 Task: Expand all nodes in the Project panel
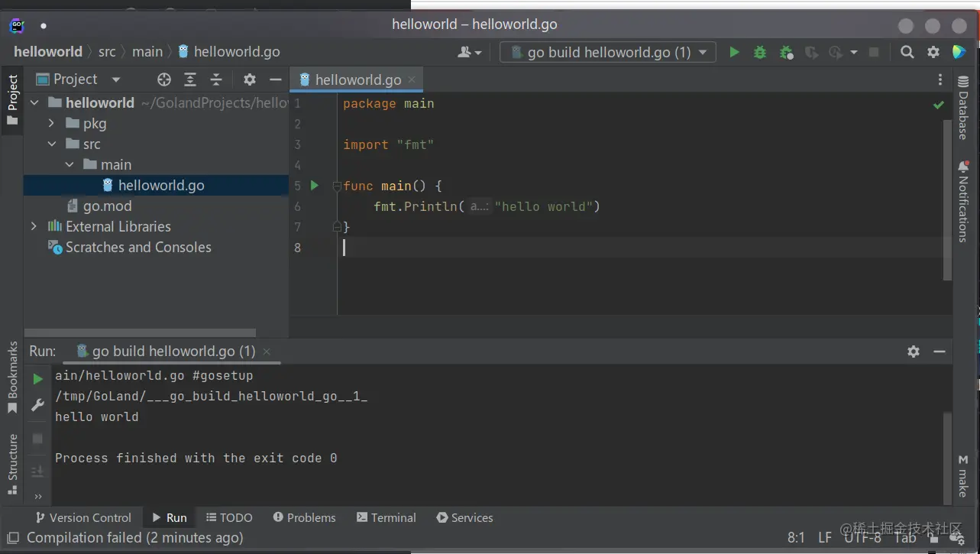190,79
